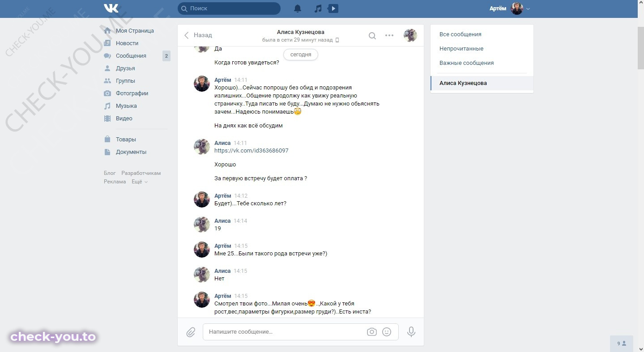This screenshot has height=352, width=644.
Task: Click the Документы file icon
Action: point(107,152)
